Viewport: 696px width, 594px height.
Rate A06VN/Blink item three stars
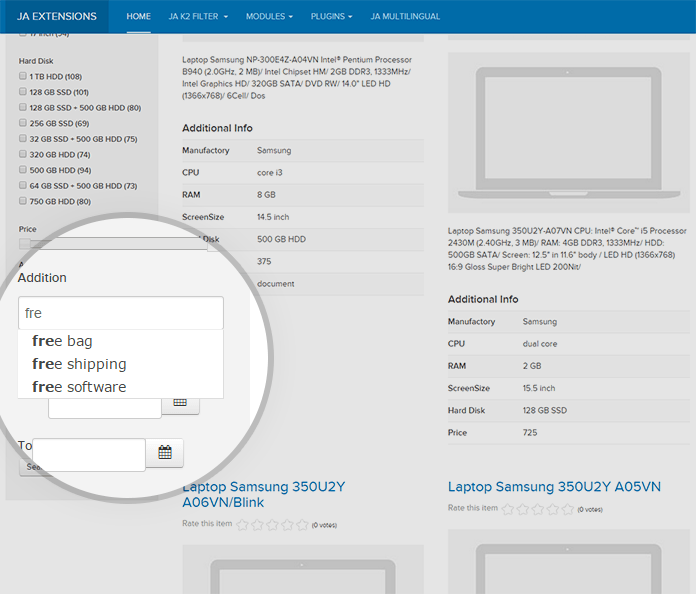click(272, 525)
